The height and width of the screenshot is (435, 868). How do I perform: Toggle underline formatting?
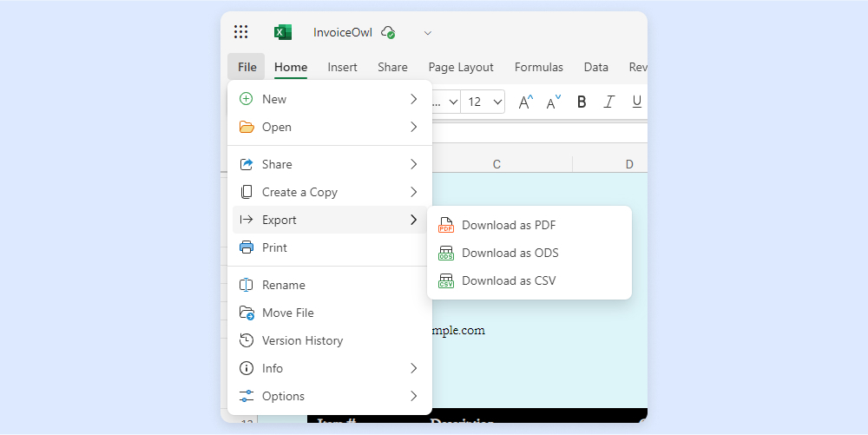[x=636, y=102]
